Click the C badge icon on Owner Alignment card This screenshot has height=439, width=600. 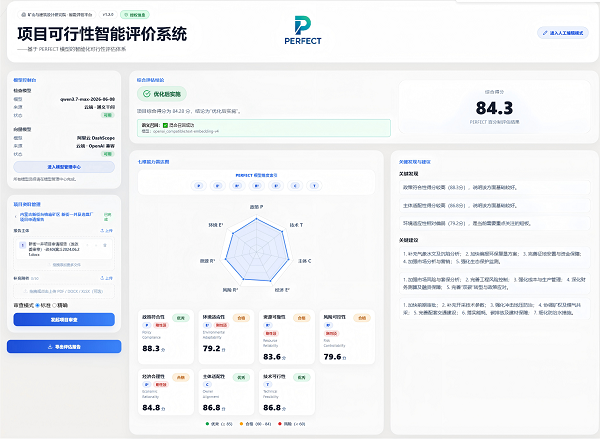coord(207,384)
